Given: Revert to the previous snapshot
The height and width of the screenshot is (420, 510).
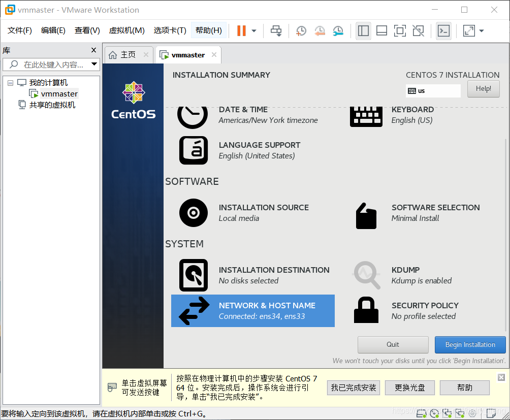Looking at the screenshot, I should pos(320,31).
